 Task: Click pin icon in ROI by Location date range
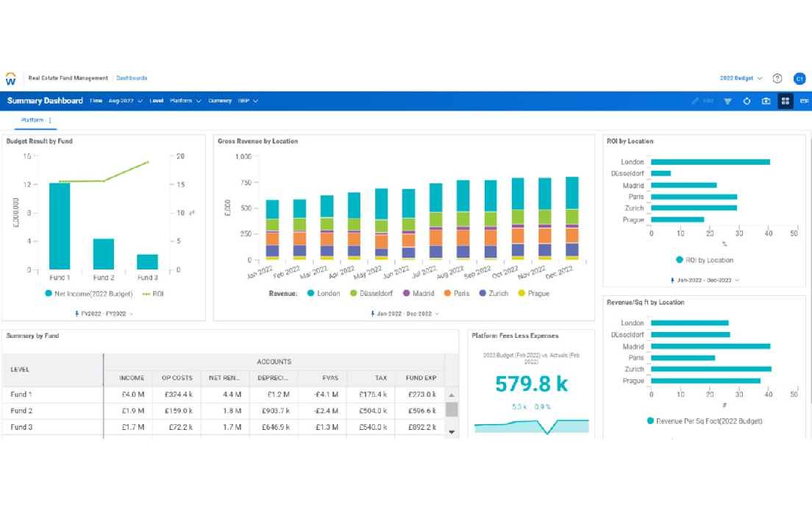(x=672, y=281)
